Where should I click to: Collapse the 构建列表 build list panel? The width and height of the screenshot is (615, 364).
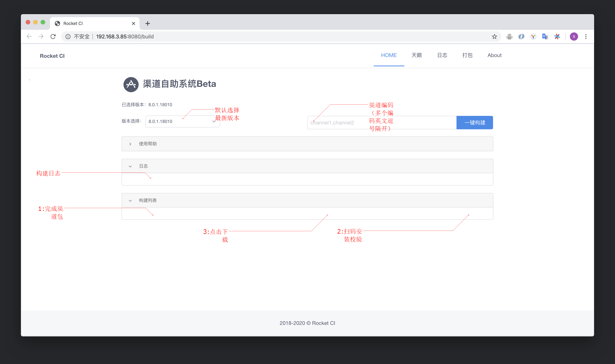pyautogui.click(x=148, y=200)
